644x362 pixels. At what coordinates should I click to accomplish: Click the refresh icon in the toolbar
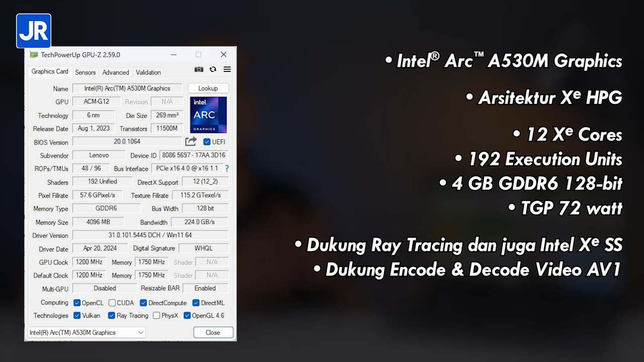[x=213, y=69]
